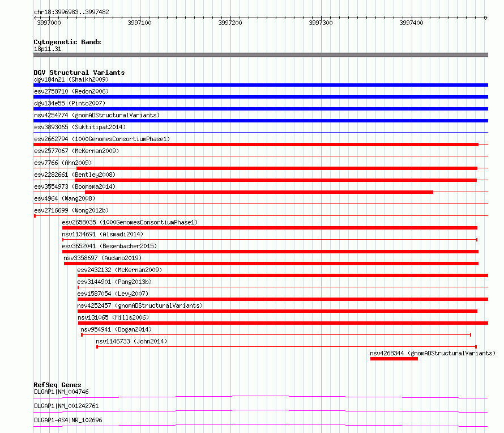Select the thin red line of nsv954941 Dogan2014
The width and height of the screenshot is (504, 433).
(276, 335)
